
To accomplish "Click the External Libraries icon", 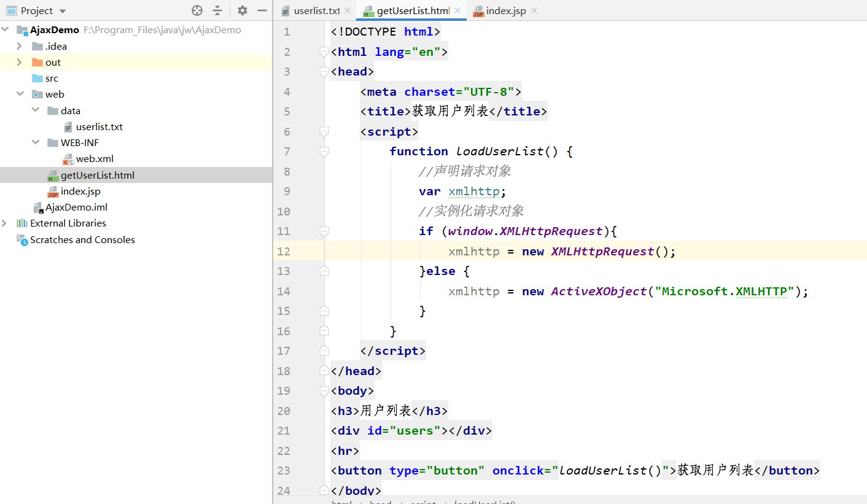I will (x=22, y=223).
